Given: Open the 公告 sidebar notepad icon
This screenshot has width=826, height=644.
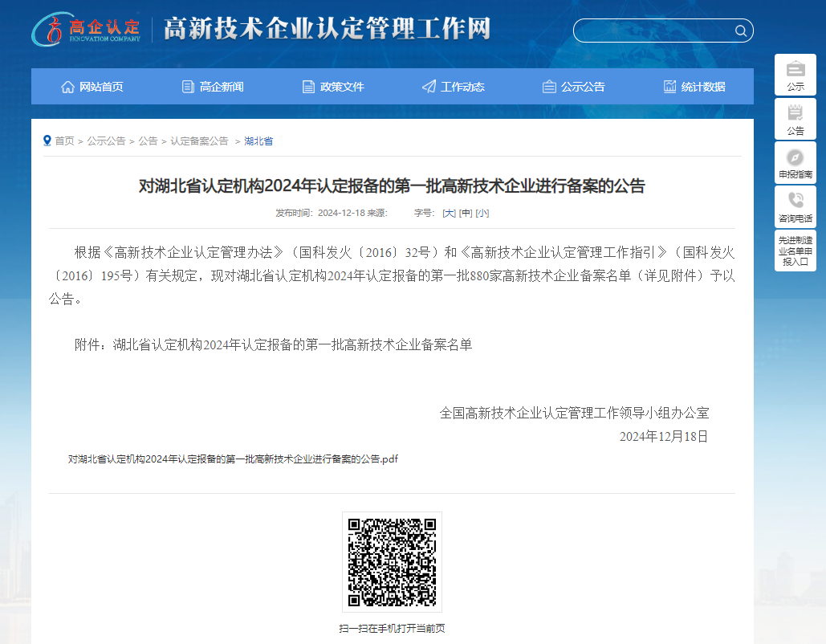Looking at the screenshot, I should (x=795, y=113).
